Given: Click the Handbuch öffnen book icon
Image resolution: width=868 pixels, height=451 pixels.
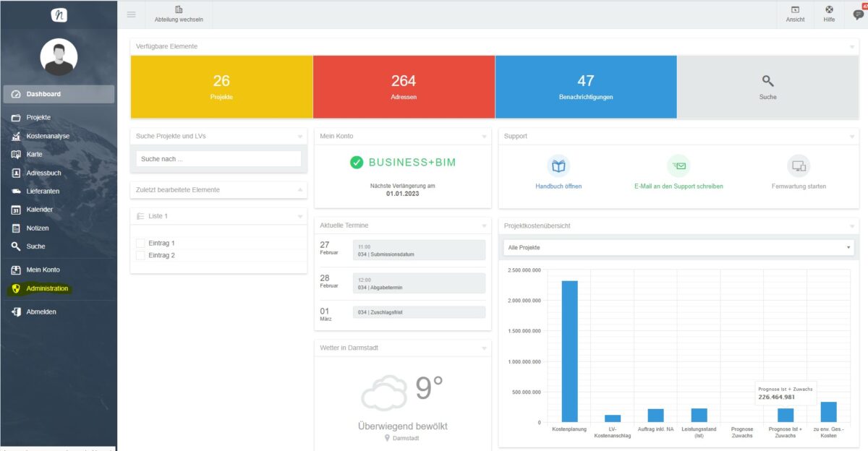Looking at the screenshot, I should (558, 166).
